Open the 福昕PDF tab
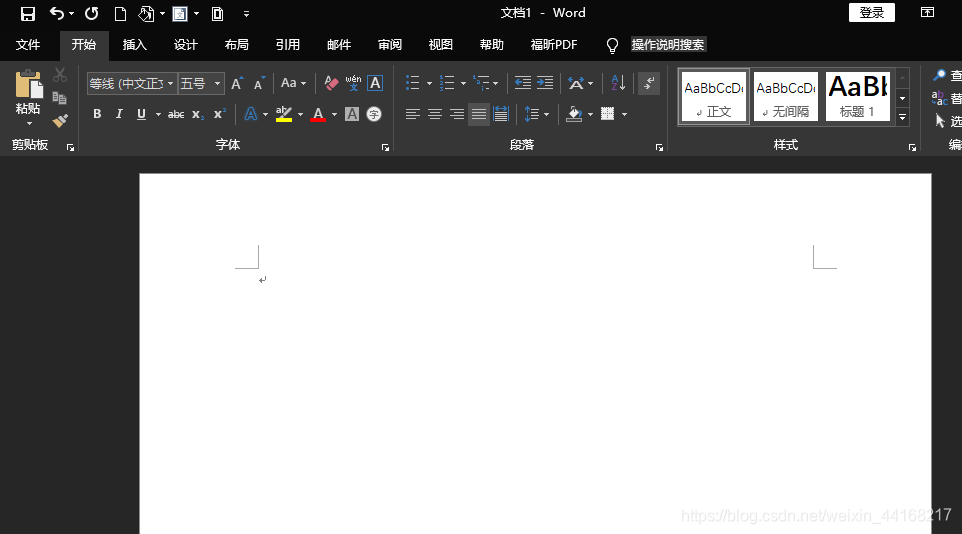962x534 pixels. 553,45
